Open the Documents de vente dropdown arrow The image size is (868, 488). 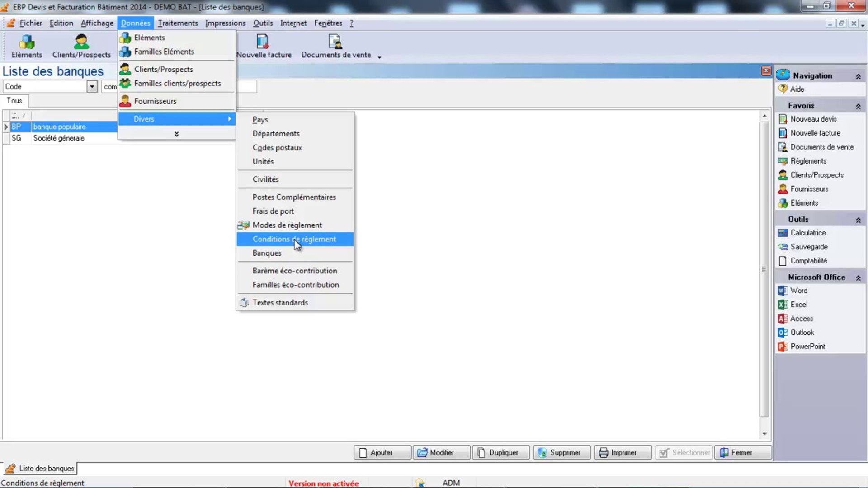tap(379, 57)
